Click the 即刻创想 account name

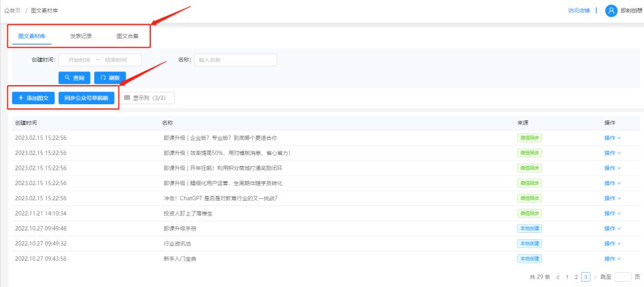click(x=631, y=11)
